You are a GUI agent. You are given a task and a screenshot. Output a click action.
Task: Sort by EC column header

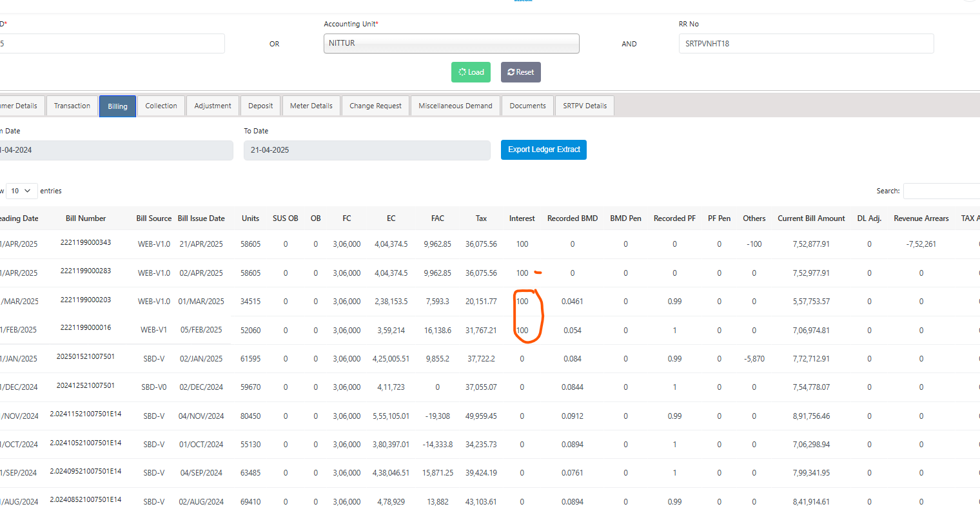click(x=391, y=218)
